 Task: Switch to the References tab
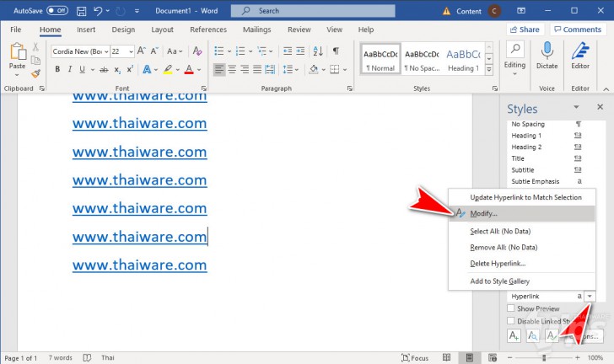tap(208, 29)
